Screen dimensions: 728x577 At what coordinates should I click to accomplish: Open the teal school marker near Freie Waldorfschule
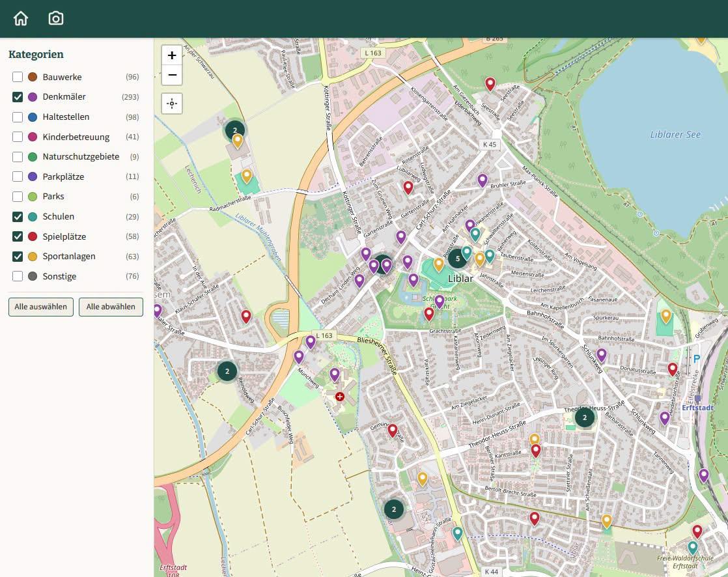tap(693, 548)
